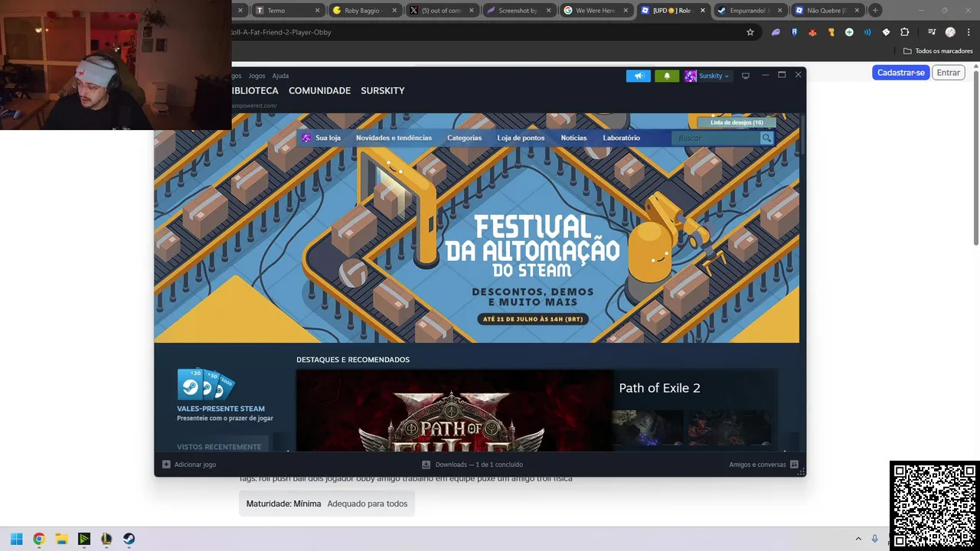Open Path of Exile 2 featured capsule image
The height and width of the screenshot is (551, 980).
coord(454,411)
